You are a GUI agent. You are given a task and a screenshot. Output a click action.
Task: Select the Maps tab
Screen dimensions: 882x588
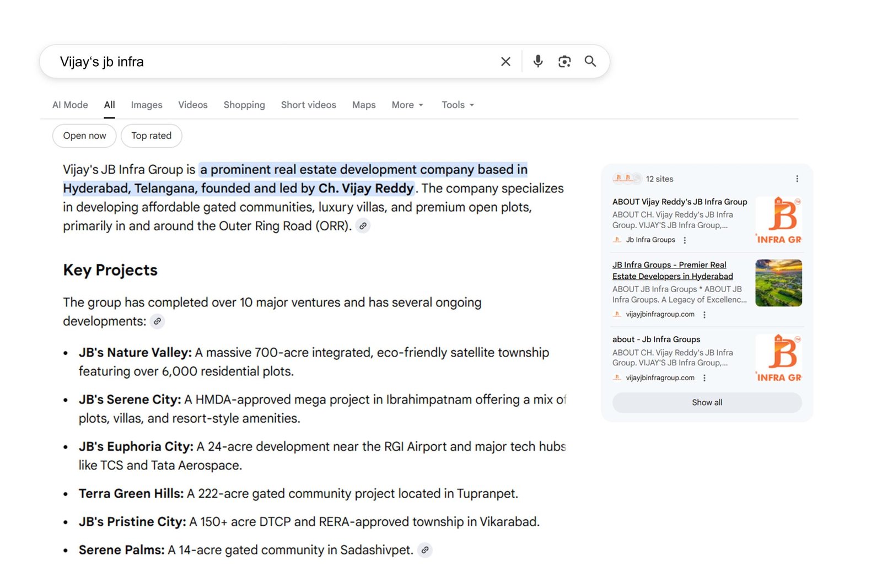point(363,105)
